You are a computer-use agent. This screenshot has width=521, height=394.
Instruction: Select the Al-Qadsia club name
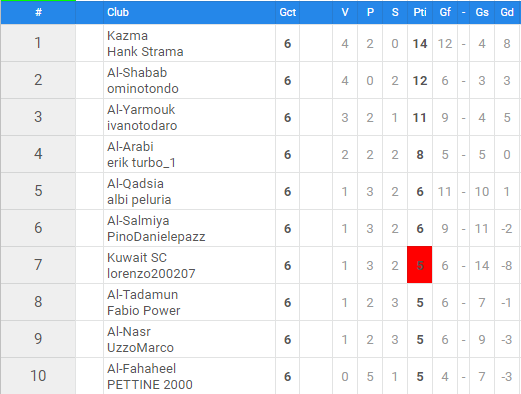(x=135, y=184)
